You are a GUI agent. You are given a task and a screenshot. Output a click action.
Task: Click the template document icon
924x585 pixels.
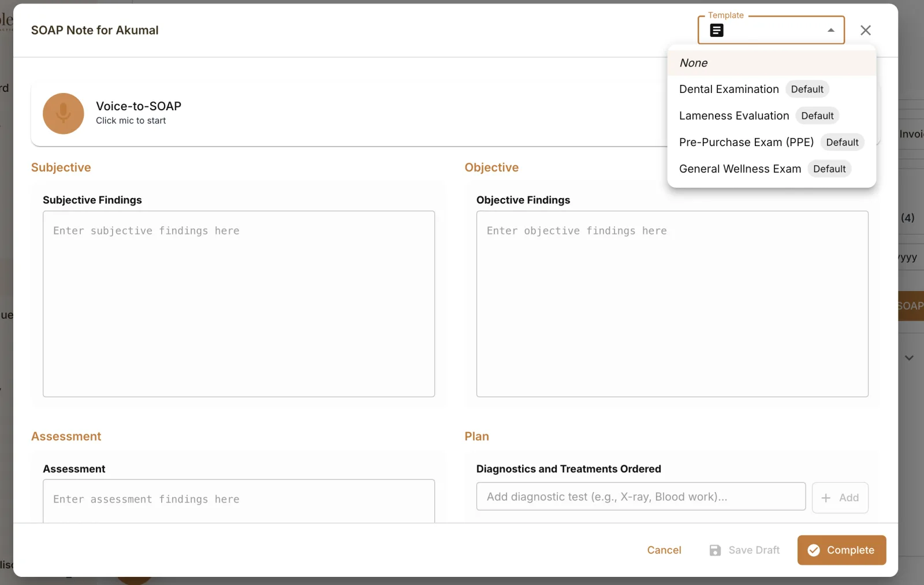pos(717,31)
